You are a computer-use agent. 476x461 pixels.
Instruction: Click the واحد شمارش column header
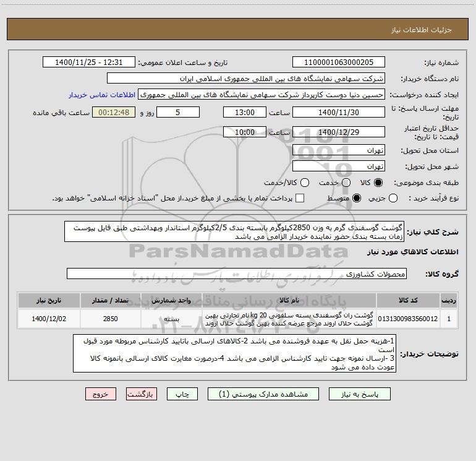[171, 301]
